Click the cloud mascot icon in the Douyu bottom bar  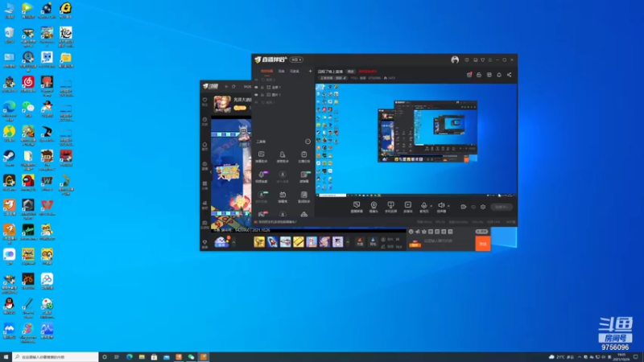point(222,242)
